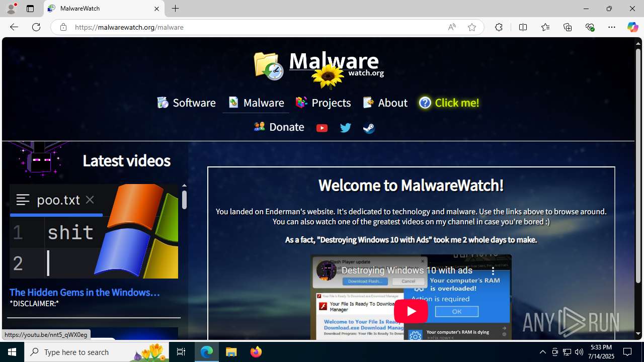Image resolution: width=644 pixels, height=362 pixels.
Task: Refresh the current page
Action: [x=36, y=27]
